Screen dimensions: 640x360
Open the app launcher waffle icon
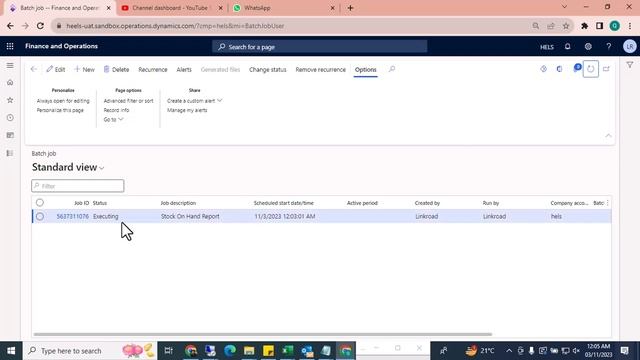pyautogui.click(x=10, y=47)
